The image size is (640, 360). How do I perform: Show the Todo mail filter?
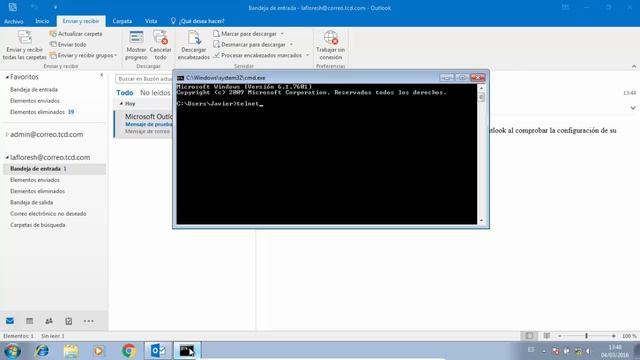click(124, 93)
